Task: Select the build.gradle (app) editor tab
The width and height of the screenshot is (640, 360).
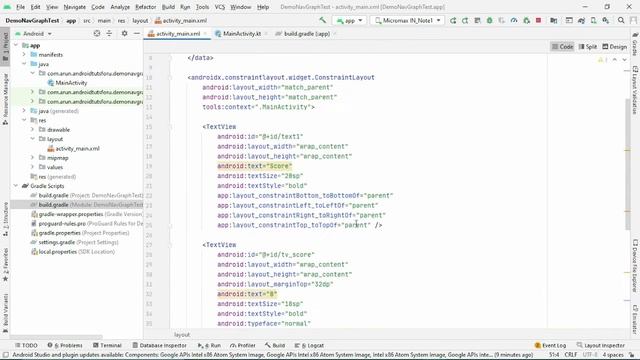Action: point(306,34)
